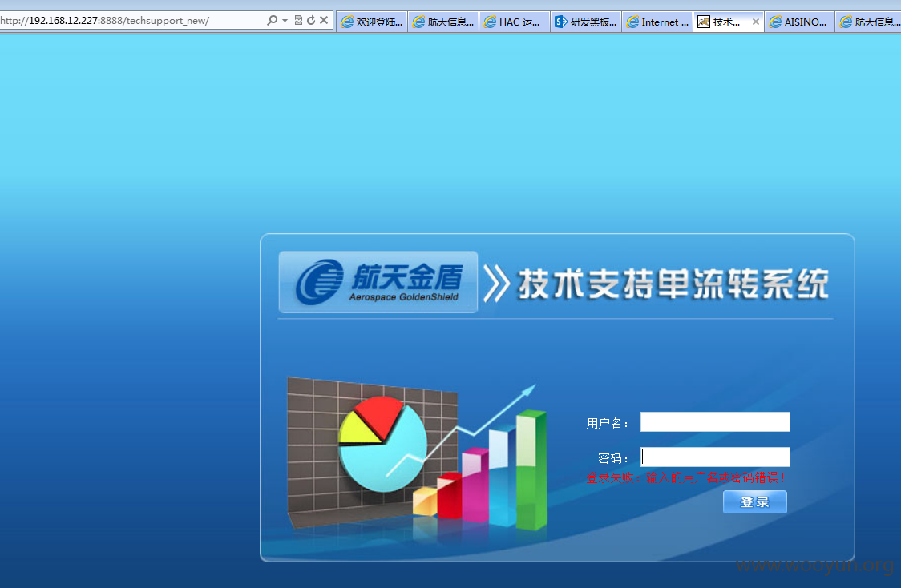The height and width of the screenshot is (588, 901).
Task: Switch to the first 航天信息 tab
Action: pos(443,22)
